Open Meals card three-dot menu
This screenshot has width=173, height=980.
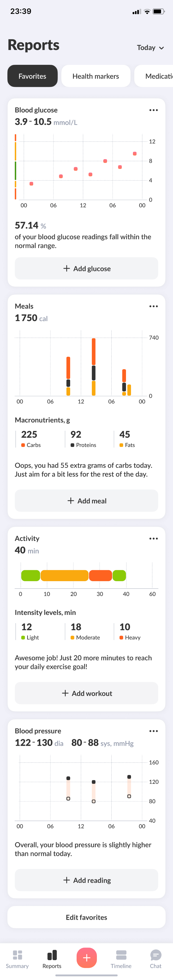point(153,306)
